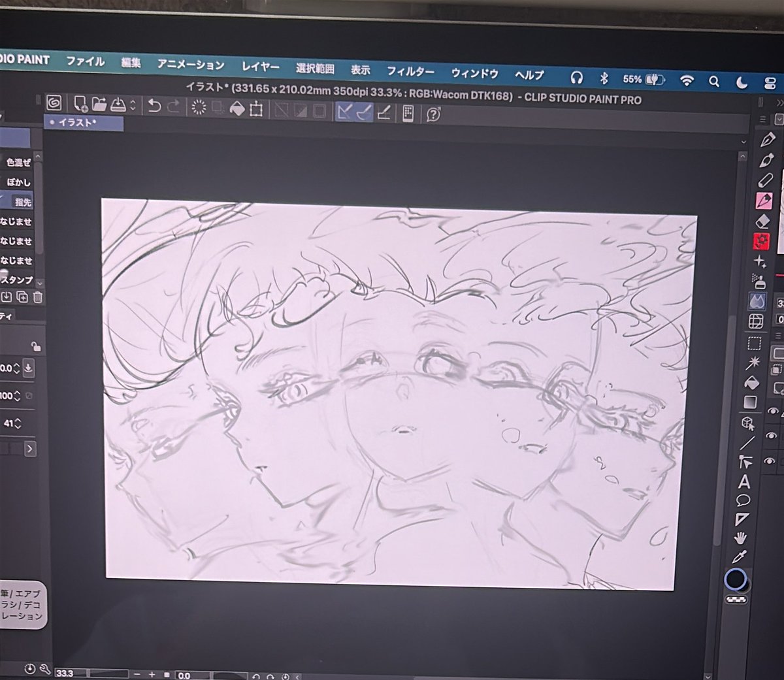Select the Eyedropper tool

739,557
